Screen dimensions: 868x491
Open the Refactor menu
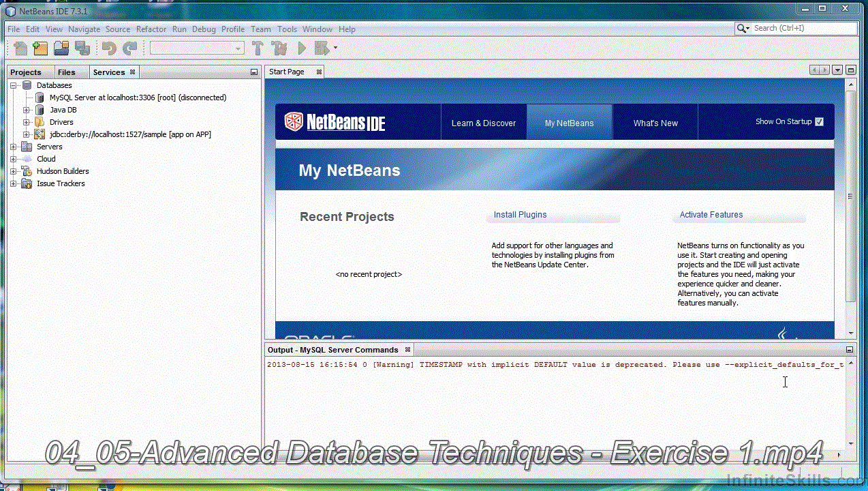pos(151,29)
